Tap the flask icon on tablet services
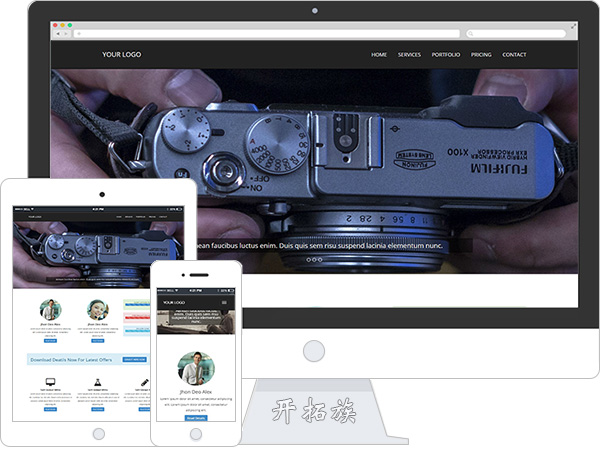This screenshot has height=450, width=600. (x=98, y=382)
